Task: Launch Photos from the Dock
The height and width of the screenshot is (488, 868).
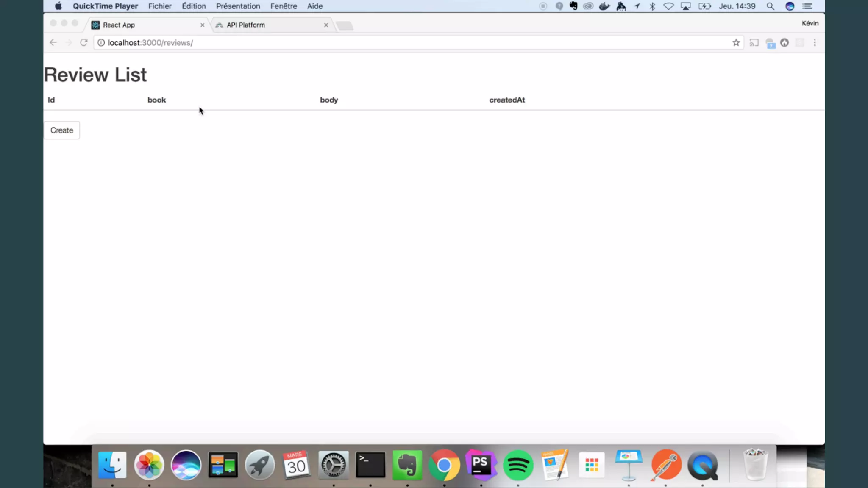Action: click(149, 465)
